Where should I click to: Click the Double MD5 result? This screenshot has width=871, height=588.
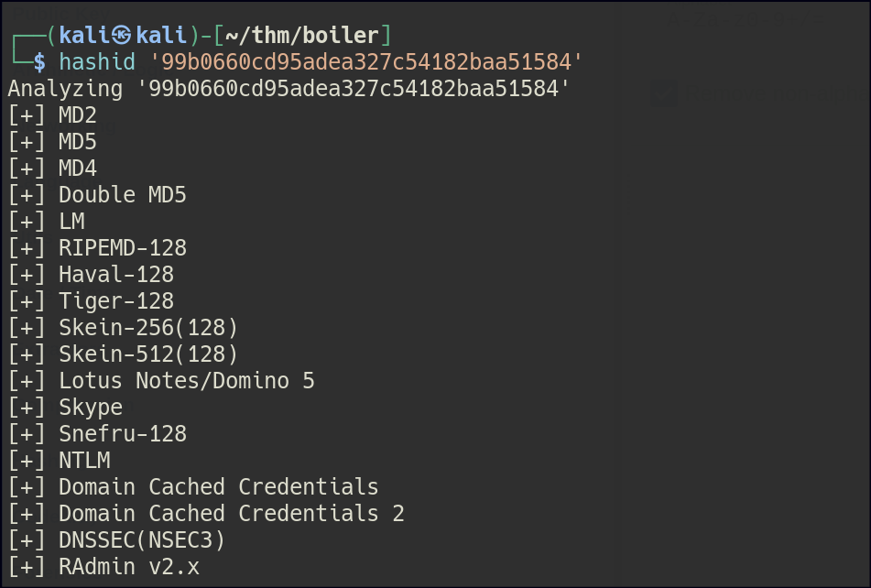(122, 195)
